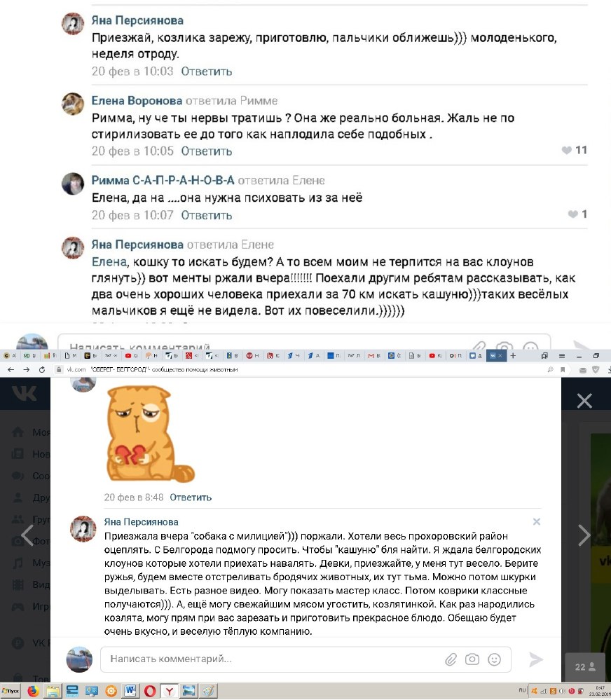Open Елена Воронова's profile name link

tap(137, 101)
